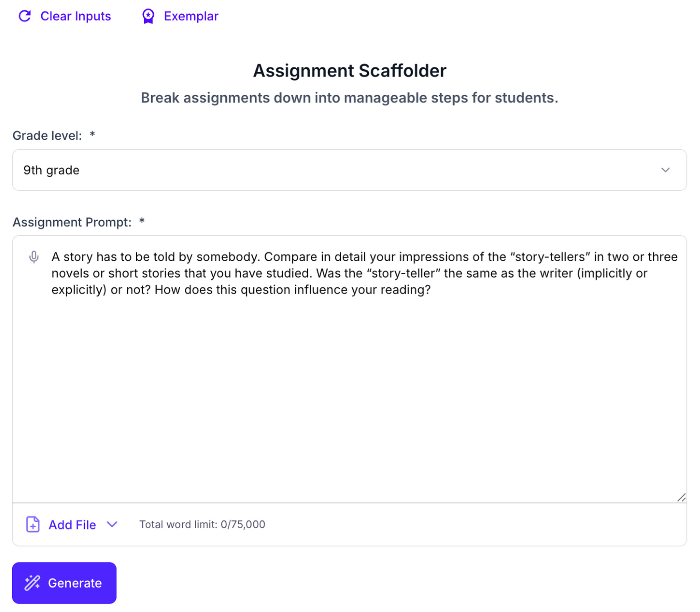700x612 pixels.
Task: Click the story-teller prompt text
Action: (364, 273)
